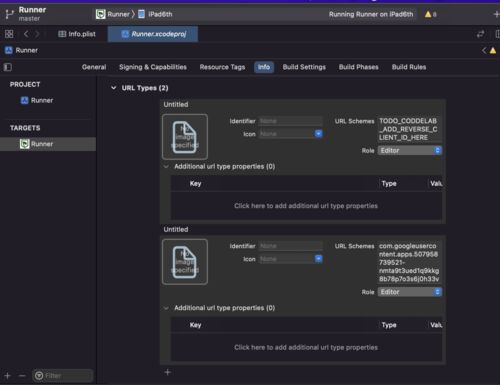Click the second URL type image well
Image resolution: width=500 pixels, height=385 pixels.
point(185,262)
